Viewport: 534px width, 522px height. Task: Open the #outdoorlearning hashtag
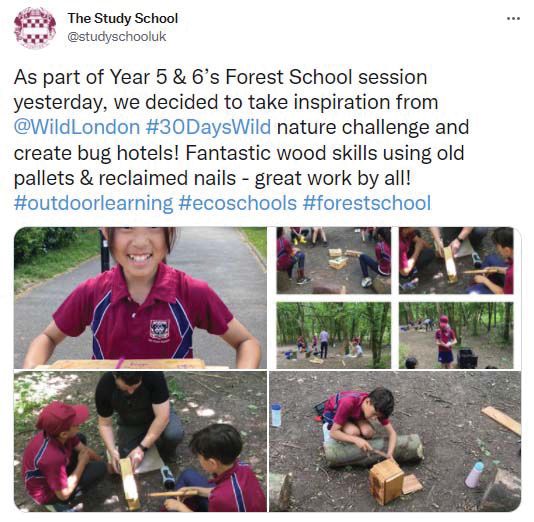(94, 203)
